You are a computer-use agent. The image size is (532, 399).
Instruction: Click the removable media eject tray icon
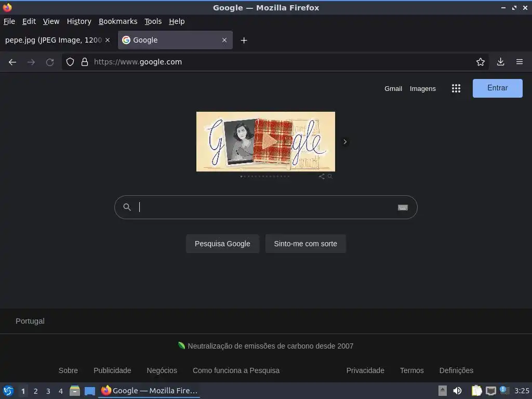443,391
